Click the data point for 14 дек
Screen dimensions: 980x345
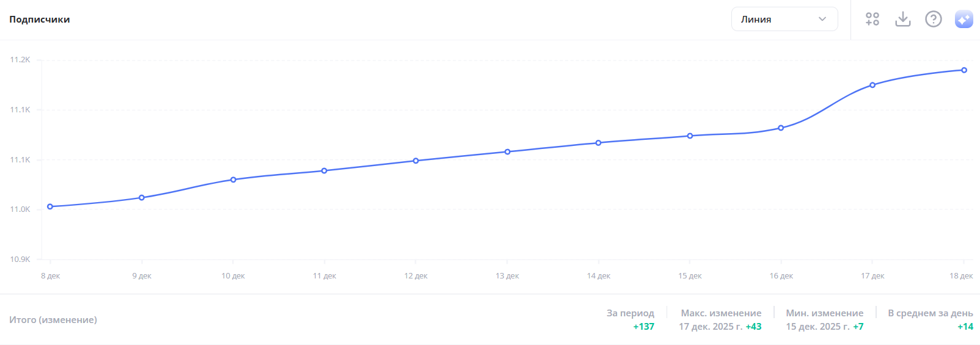point(599,143)
